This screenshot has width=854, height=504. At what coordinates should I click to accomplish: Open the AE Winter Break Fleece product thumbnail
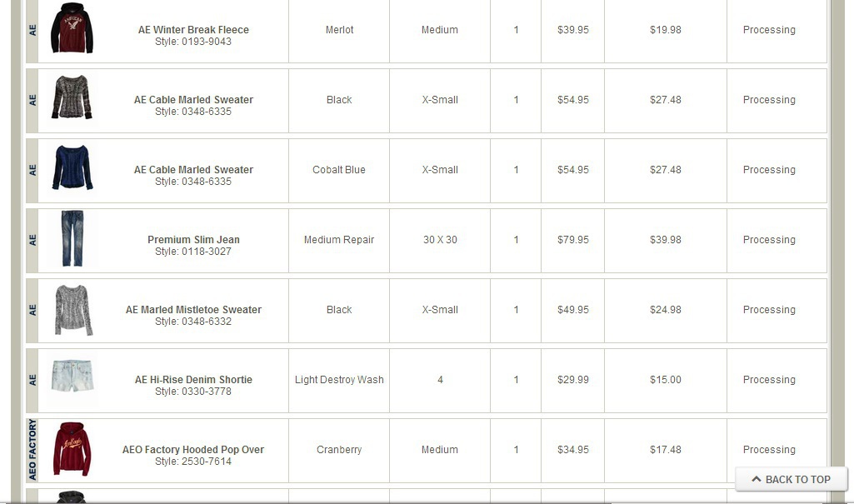[x=72, y=29]
